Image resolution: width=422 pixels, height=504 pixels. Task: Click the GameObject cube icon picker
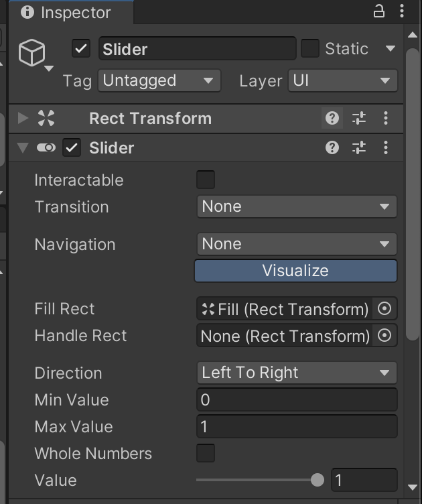click(33, 53)
